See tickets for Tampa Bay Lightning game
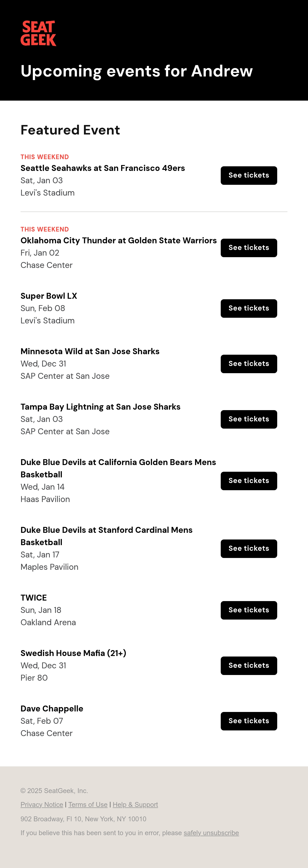The width and height of the screenshot is (308, 868). (x=249, y=419)
